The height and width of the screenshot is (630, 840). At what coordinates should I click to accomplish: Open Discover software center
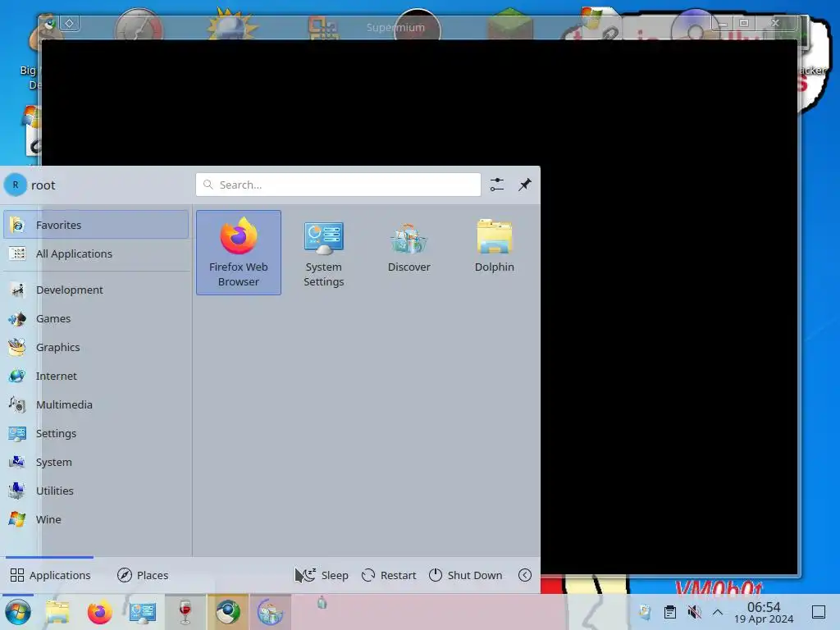pyautogui.click(x=409, y=253)
